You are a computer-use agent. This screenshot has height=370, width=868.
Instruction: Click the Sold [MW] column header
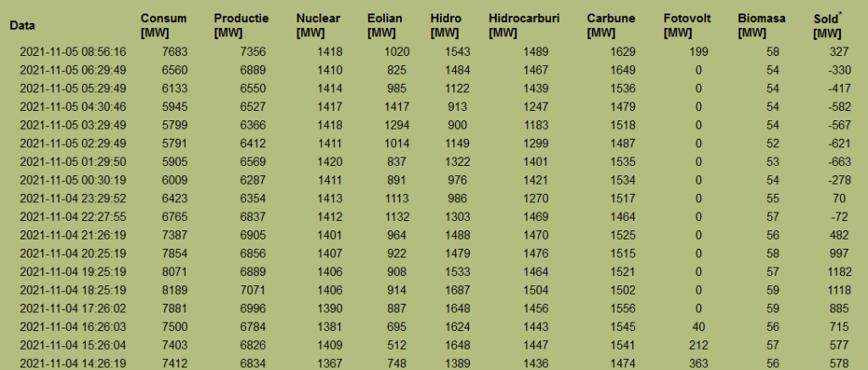coord(827,25)
